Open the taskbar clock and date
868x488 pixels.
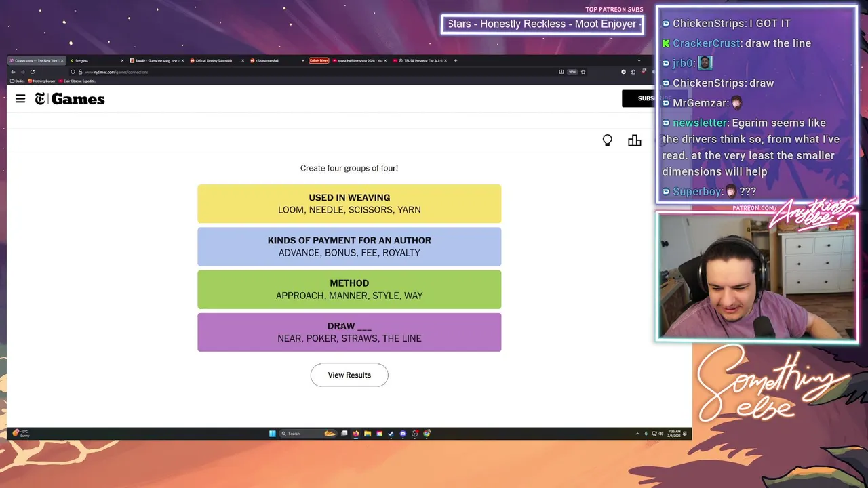(x=674, y=434)
